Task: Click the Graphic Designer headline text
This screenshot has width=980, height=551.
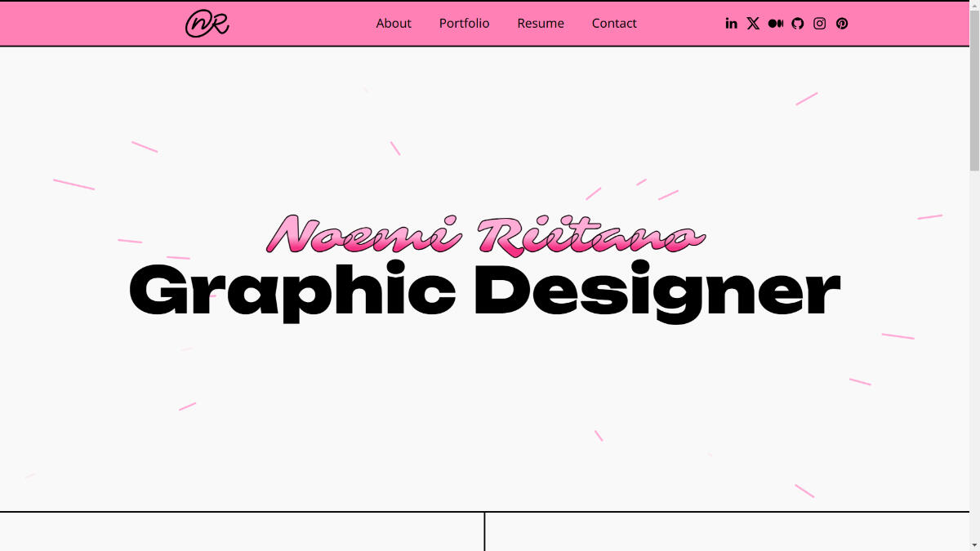Action: pos(485,291)
